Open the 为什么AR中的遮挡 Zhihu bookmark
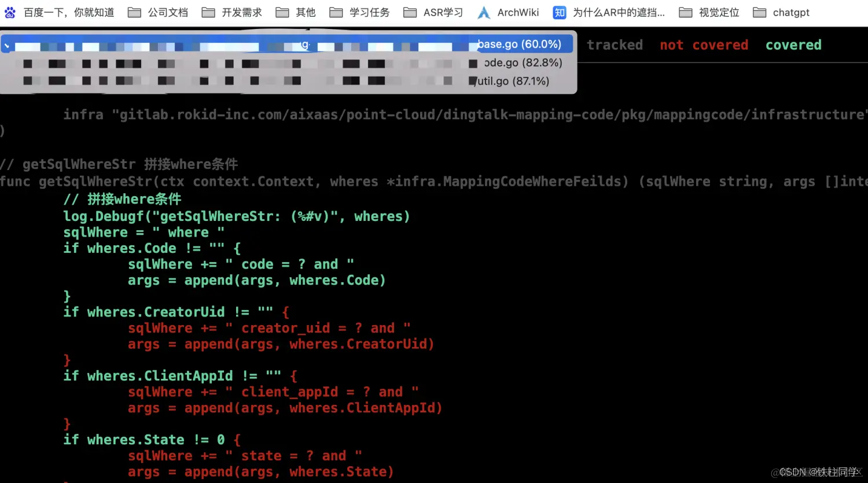 point(609,12)
